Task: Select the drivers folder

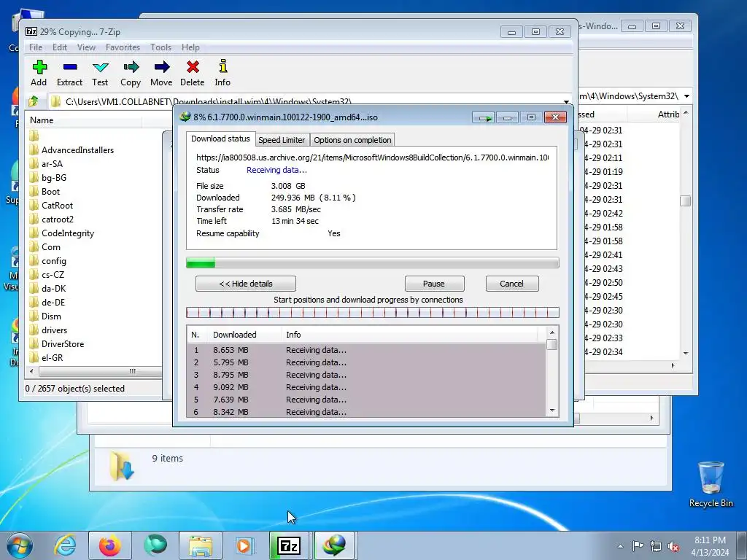Action: tap(48, 330)
